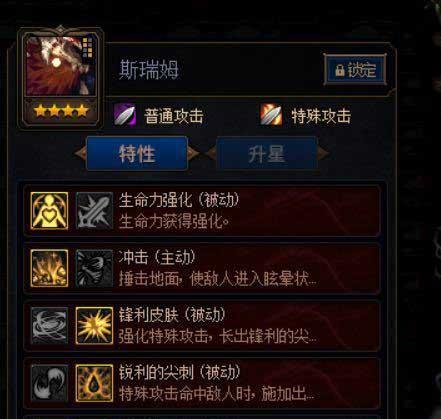The image size is (441, 419).
Task: Select the golden burst 锋利皮肤 trait icon
Action: click(94, 325)
